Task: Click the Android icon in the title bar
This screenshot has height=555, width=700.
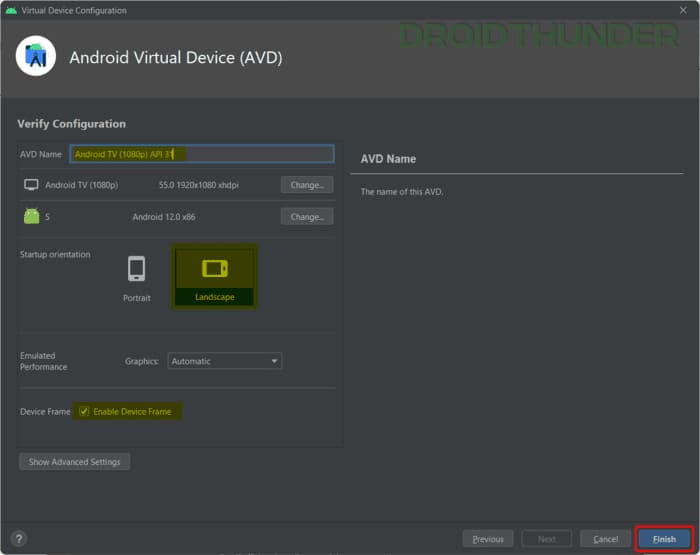Action: 11,10
